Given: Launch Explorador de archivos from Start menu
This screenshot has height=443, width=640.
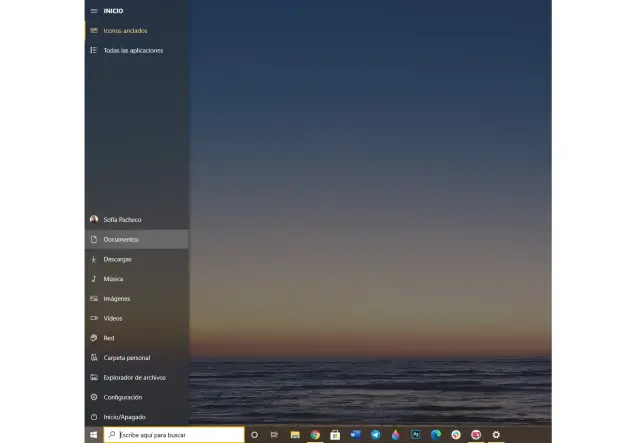Looking at the screenshot, I should point(134,377).
